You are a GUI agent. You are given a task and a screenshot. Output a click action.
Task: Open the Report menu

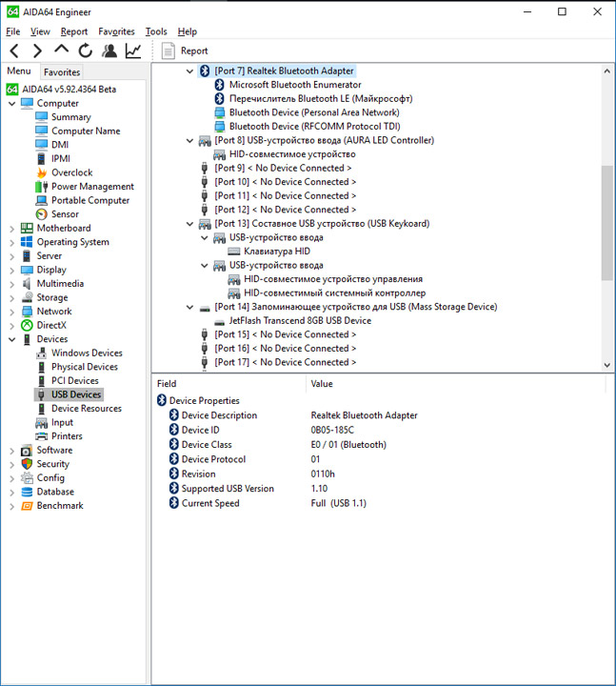[74, 31]
